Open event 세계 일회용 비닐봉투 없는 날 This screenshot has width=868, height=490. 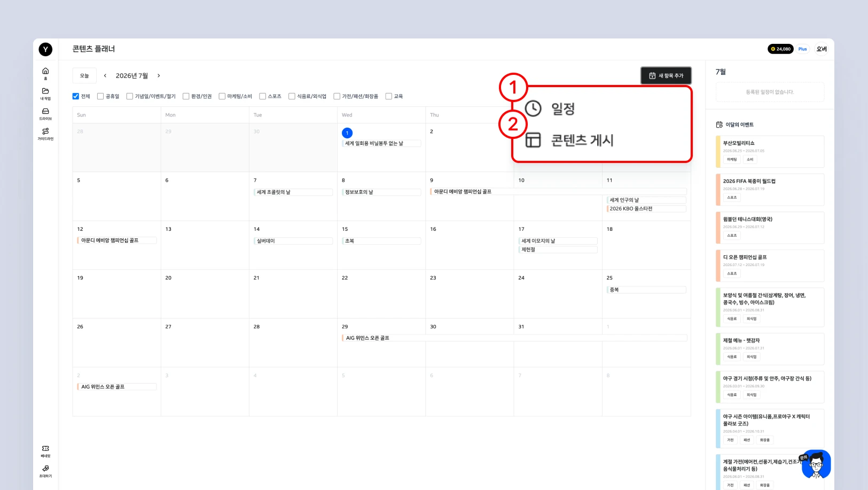click(x=381, y=143)
